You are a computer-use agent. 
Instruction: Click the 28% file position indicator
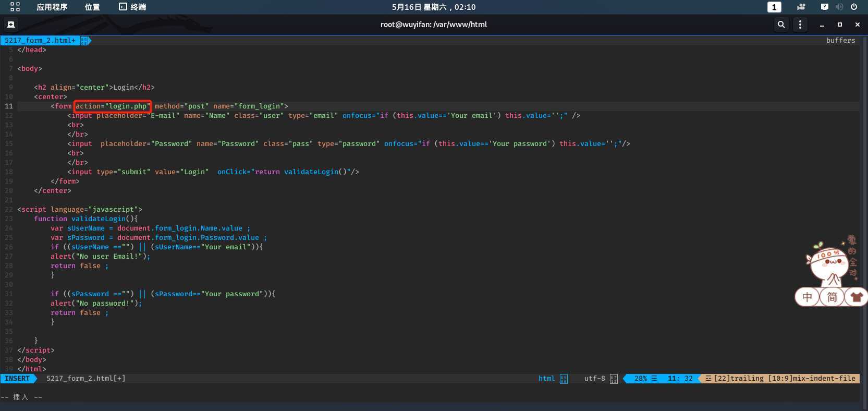(641, 379)
